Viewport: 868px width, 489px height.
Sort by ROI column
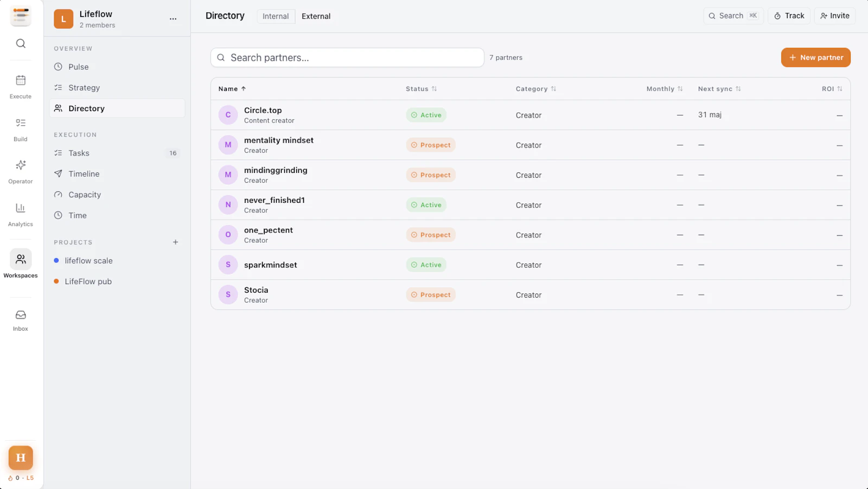832,89
